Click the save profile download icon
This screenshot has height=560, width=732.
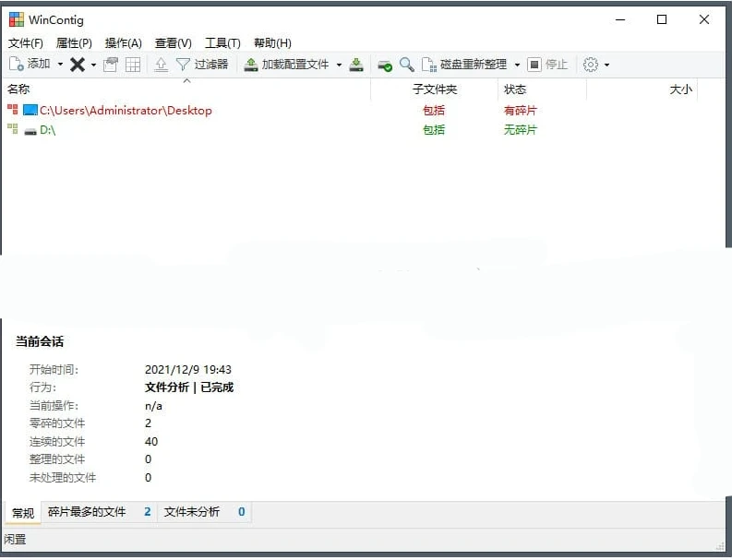356,65
